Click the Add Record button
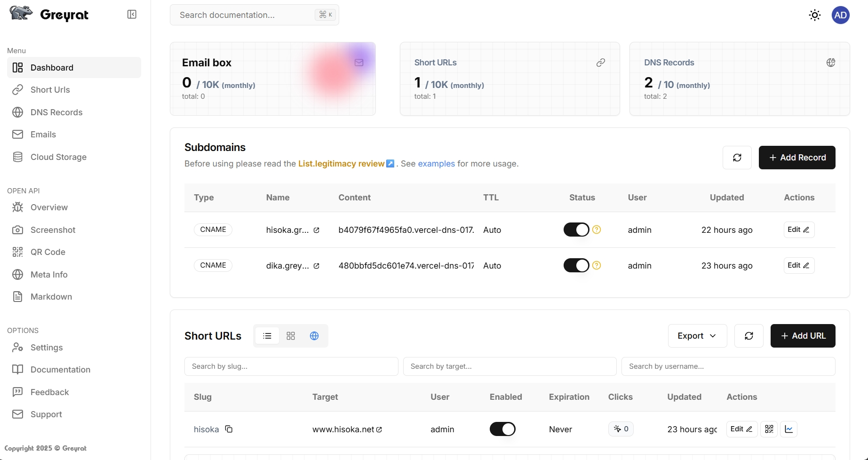The height and width of the screenshot is (460, 868). tap(796, 158)
